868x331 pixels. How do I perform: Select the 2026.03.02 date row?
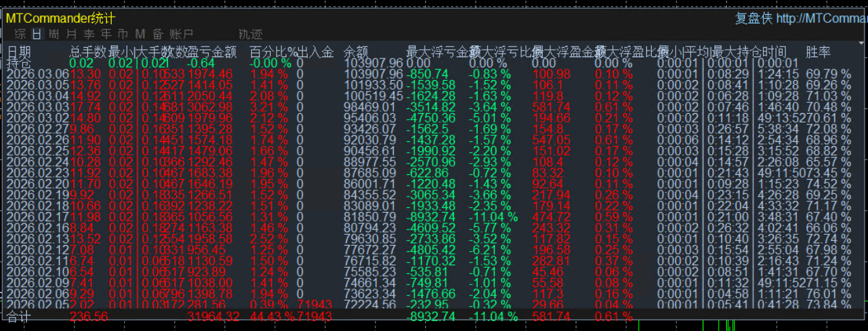pyautogui.click(x=38, y=119)
